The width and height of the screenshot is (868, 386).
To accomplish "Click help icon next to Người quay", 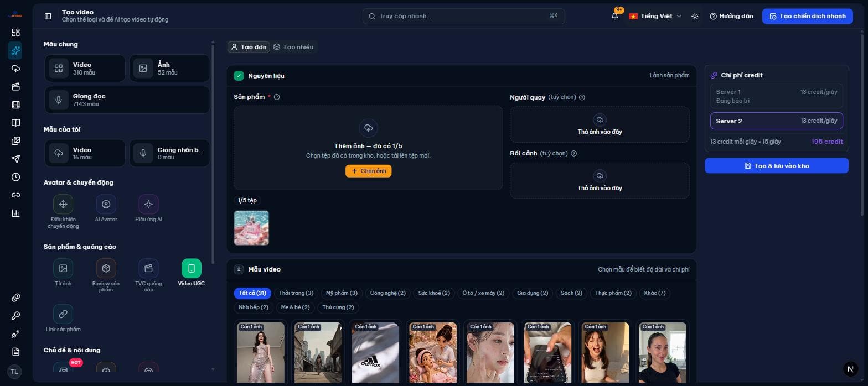I will coord(582,97).
